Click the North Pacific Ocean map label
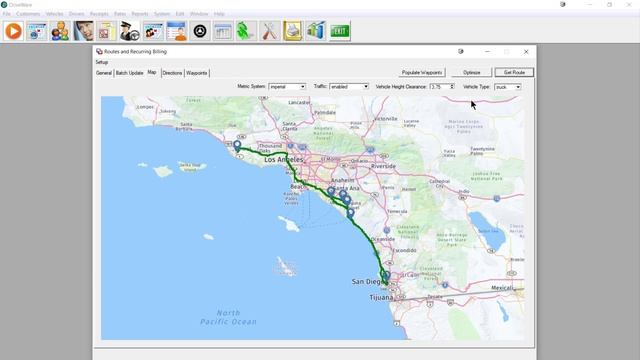Viewport: 640px width, 360px height. click(x=228, y=317)
